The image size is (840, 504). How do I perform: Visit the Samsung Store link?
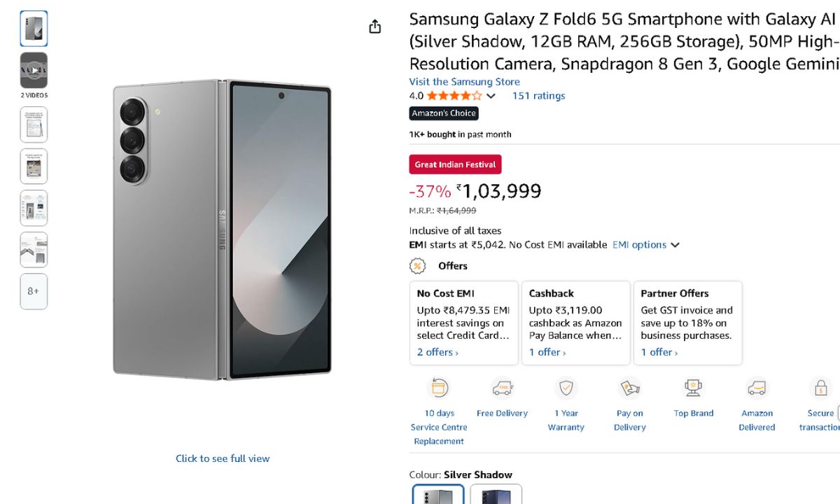click(x=464, y=82)
